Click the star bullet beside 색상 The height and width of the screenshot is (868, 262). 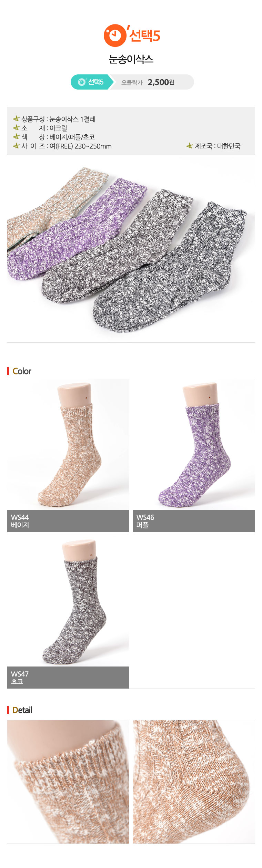(x=16, y=137)
